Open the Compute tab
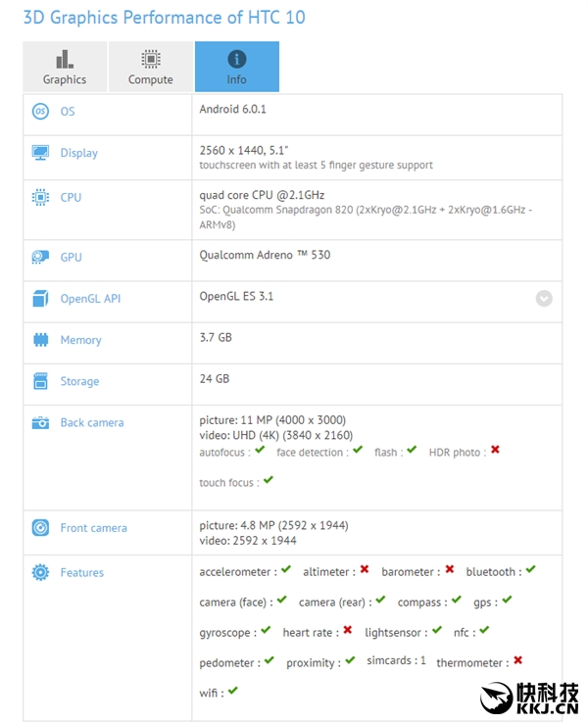The height and width of the screenshot is (724, 588). tap(151, 67)
